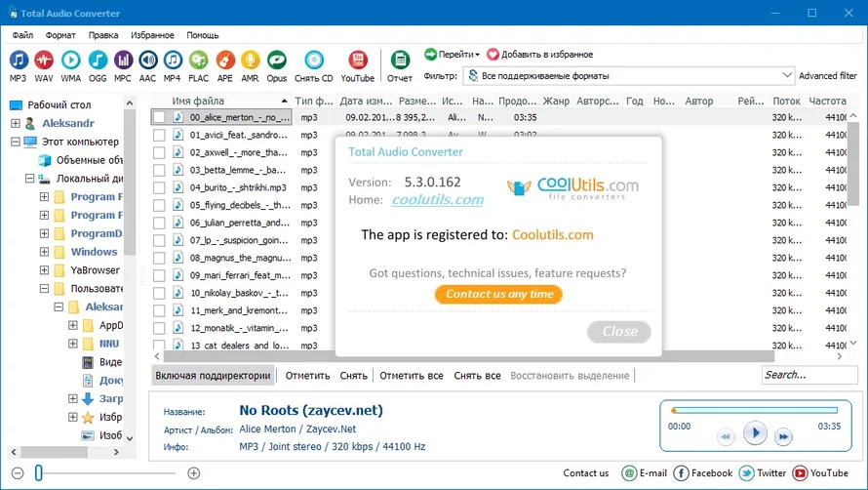Viewport: 868px width, 490px height.
Task: Open the Помощь menu
Action: 203,35
